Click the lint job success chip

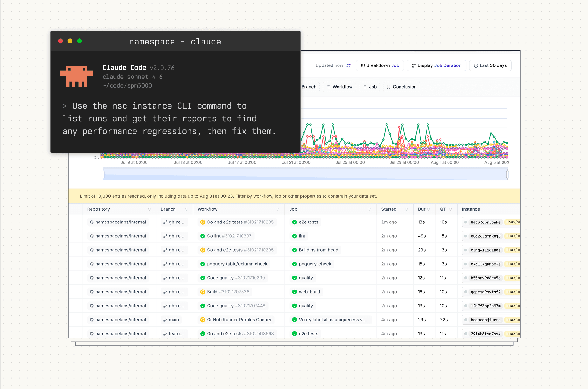(299, 236)
